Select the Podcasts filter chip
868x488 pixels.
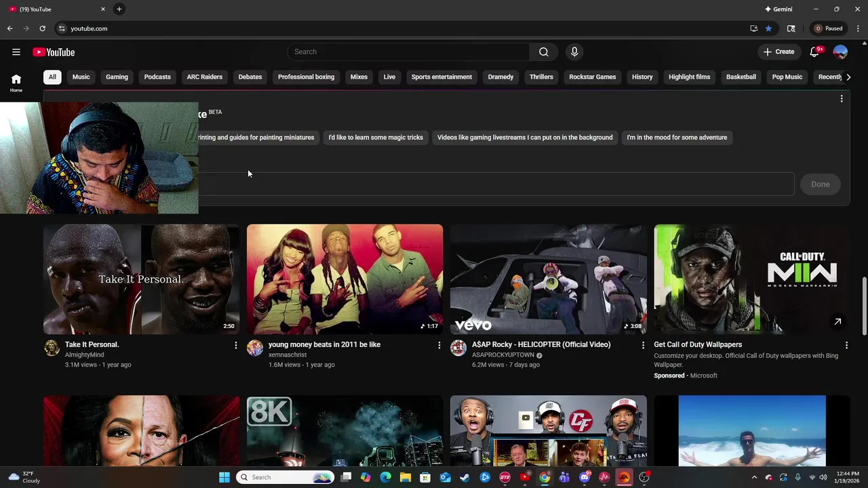(157, 77)
